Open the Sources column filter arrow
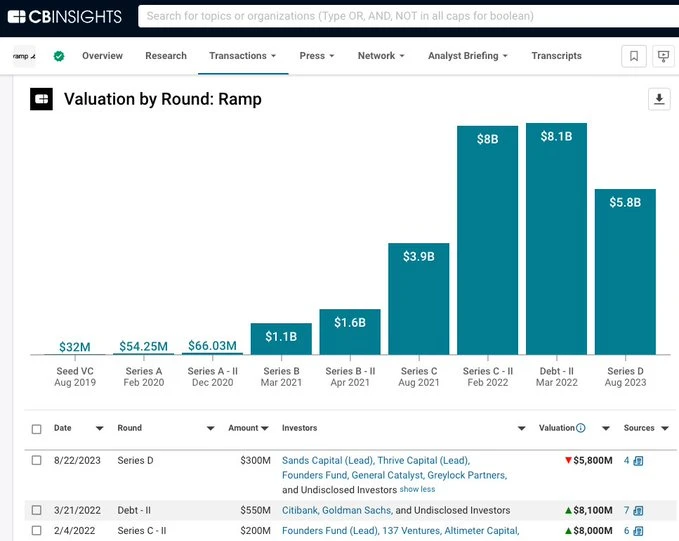Screen dimensions: 679x541 coord(665,428)
